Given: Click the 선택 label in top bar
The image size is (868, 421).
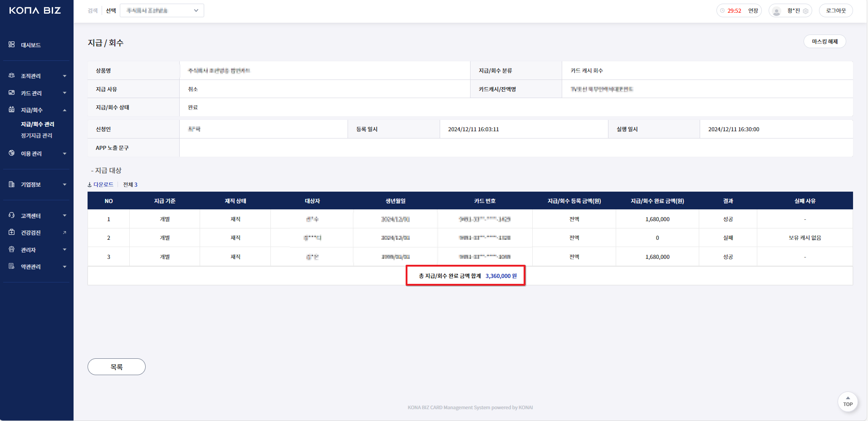Looking at the screenshot, I should [x=111, y=10].
